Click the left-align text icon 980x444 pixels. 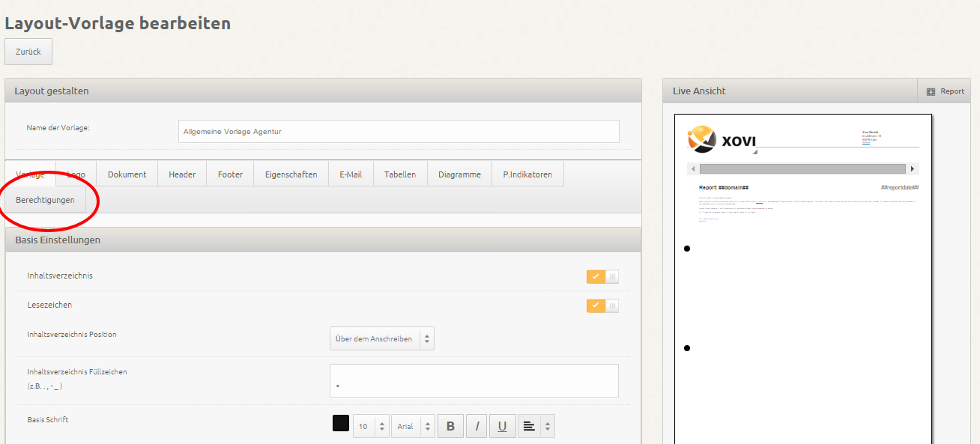pos(529,426)
